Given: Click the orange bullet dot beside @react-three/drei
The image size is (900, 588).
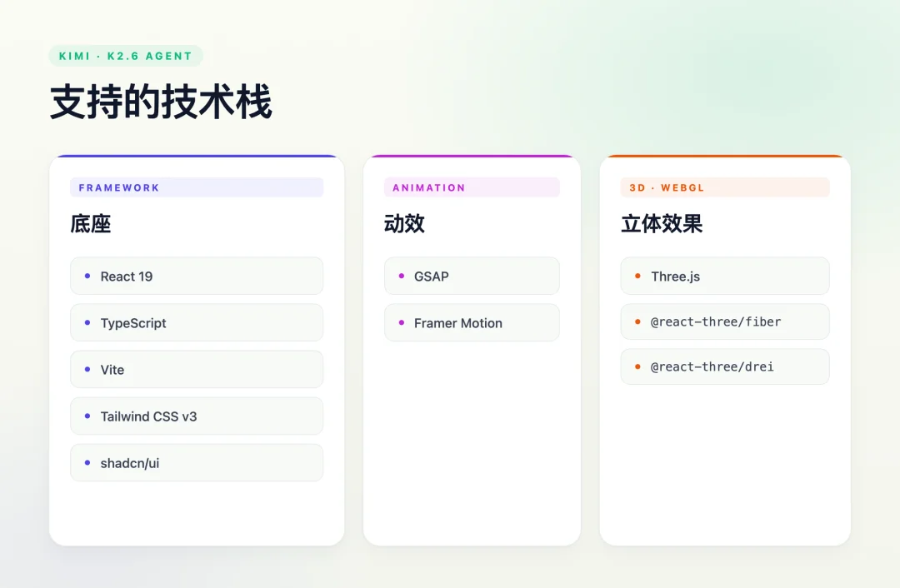Looking at the screenshot, I should (638, 366).
